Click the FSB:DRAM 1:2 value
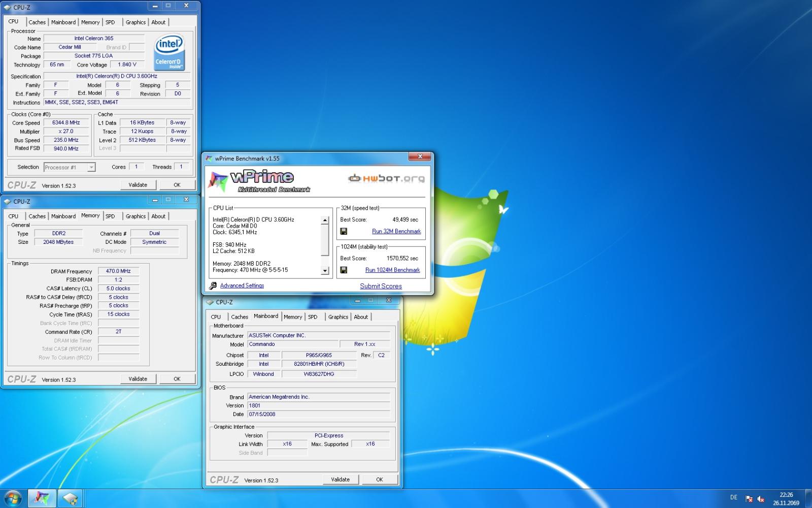The height and width of the screenshot is (508, 812). [118, 280]
